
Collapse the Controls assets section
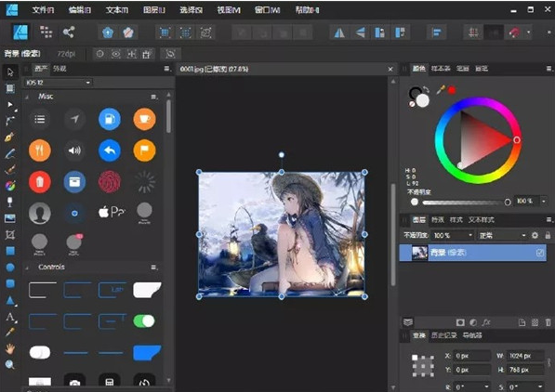tap(27, 268)
